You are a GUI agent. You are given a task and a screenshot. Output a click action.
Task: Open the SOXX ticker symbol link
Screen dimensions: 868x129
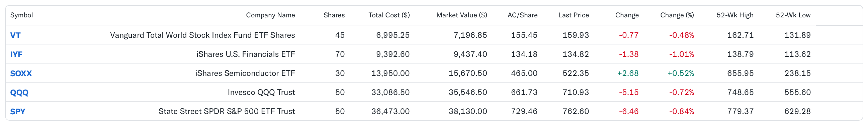21,73
